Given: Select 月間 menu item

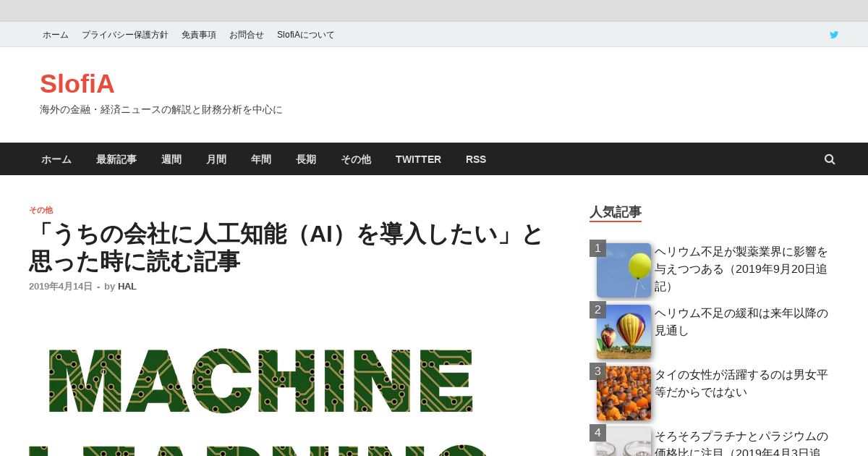Looking at the screenshot, I should [216, 159].
